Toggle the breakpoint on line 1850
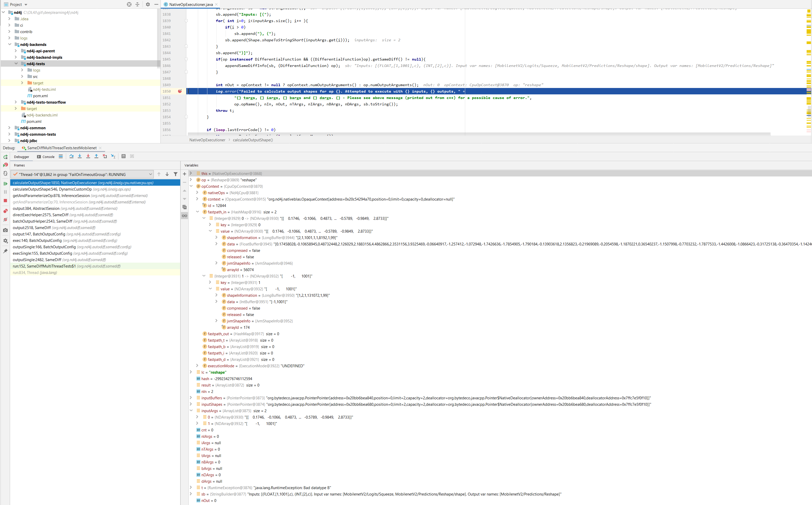The height and width of the screenshot is (505, 812). (180, 91)
